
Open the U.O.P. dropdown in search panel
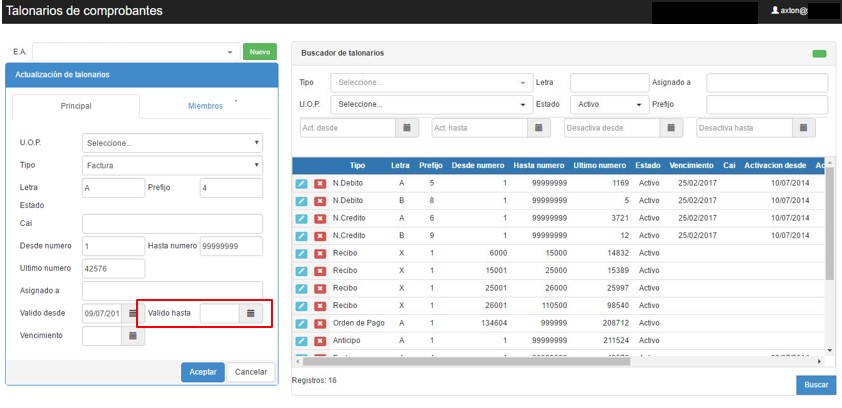[x=430, y=104]
